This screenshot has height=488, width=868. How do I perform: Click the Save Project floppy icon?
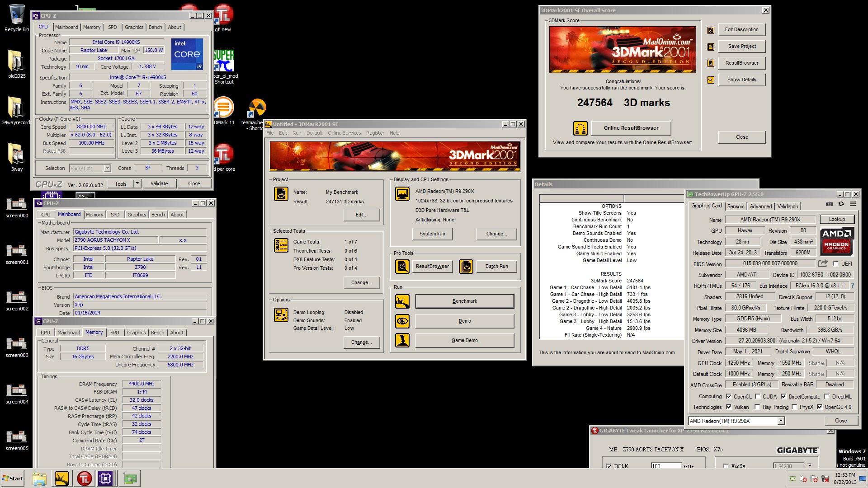click(711, 47)
